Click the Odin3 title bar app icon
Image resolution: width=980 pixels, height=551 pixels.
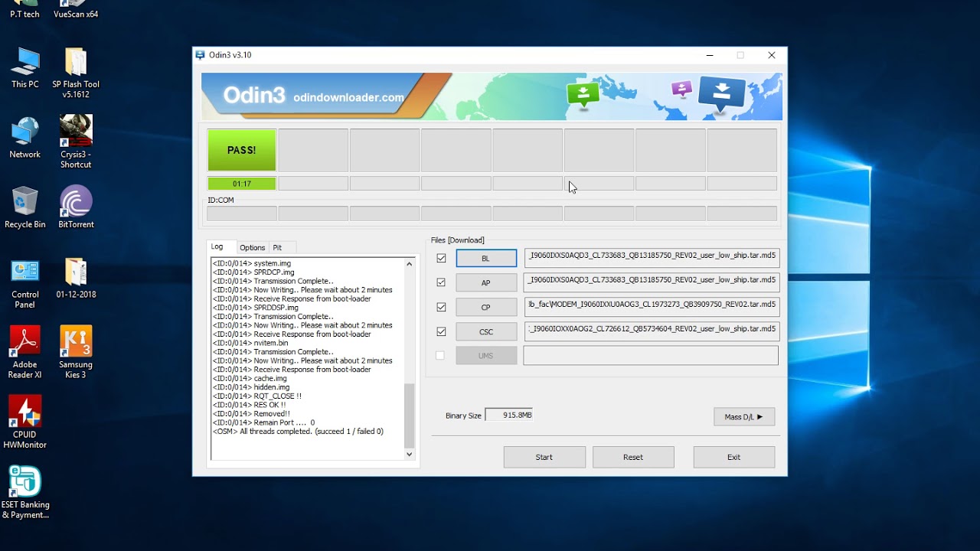click(x=201, y=55)
